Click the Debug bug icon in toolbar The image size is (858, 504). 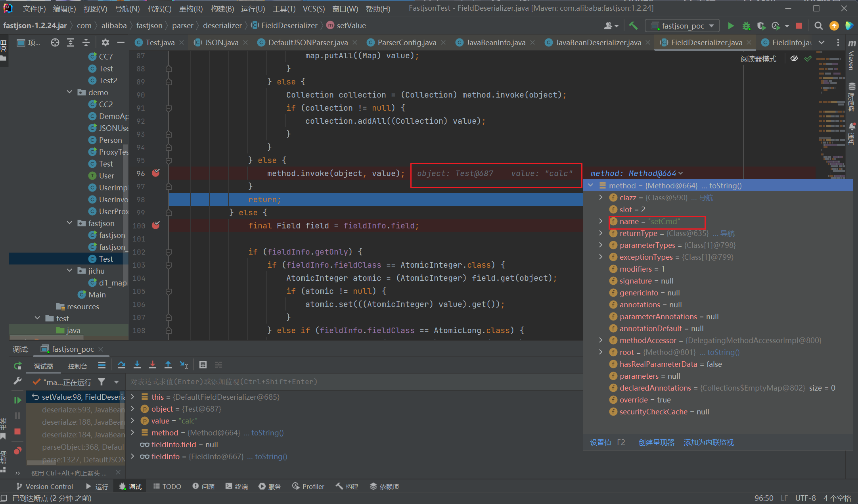pos(746,26)
